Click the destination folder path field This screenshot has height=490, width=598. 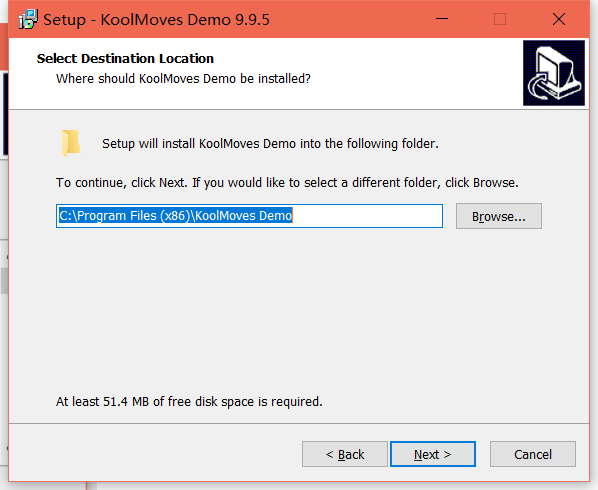pyautogui.click(x=249, y=216)
